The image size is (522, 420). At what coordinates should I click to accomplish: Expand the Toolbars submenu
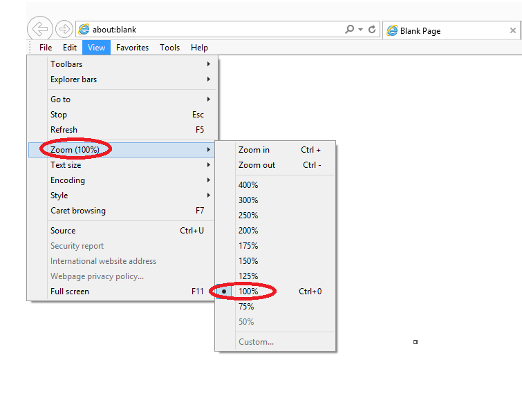click(x=123, y=64)
